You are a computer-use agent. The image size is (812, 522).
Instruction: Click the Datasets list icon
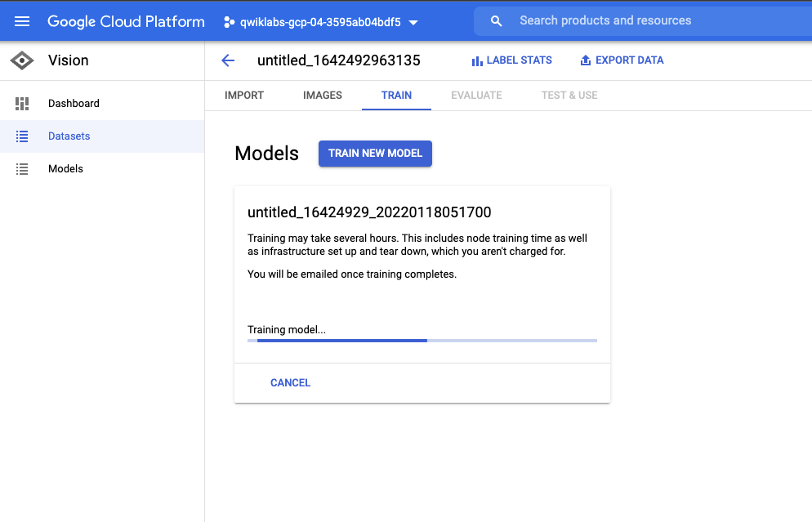(22, 136)
